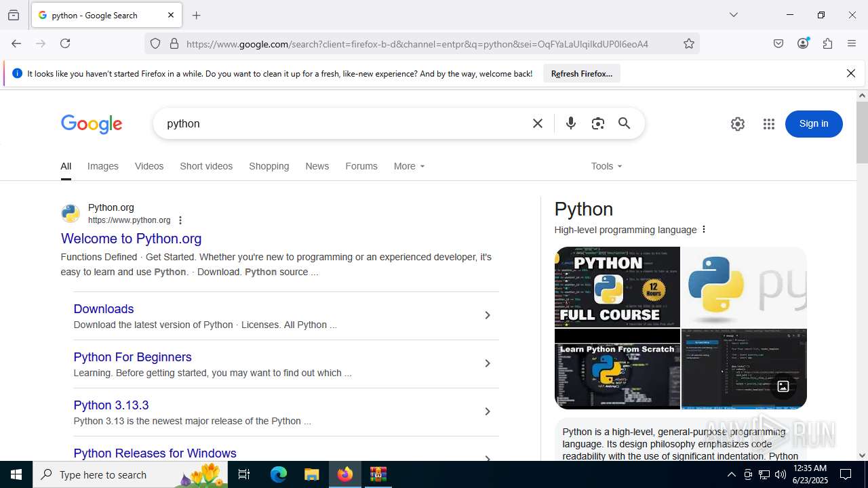Screen dimensions: 868x488
Task: Select the All results tab
Action: [66, 166]
